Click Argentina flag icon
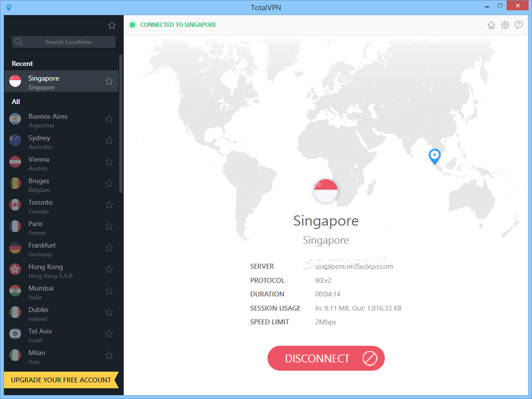The height and width of the screenshot is (399, 532). point(15,119)
